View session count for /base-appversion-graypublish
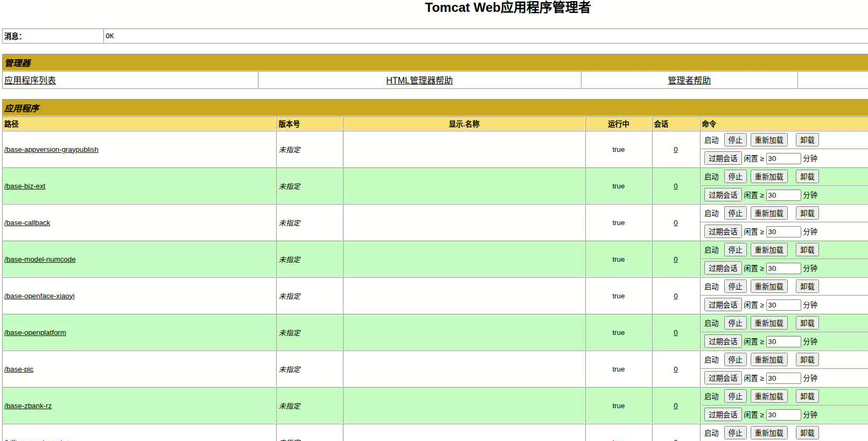The image size is (868, 441). [676, 150]
